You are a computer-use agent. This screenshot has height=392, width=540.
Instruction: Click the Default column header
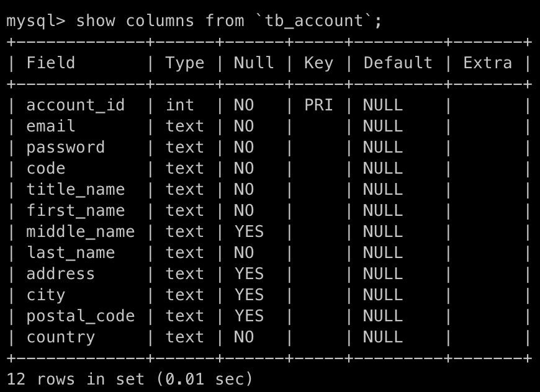point(398,63)
